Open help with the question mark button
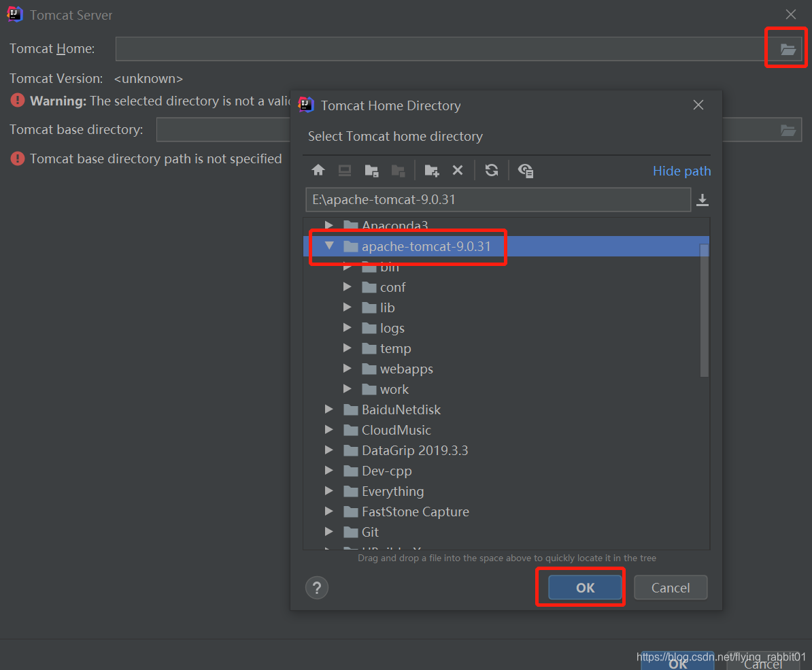 tap(317, 588)
